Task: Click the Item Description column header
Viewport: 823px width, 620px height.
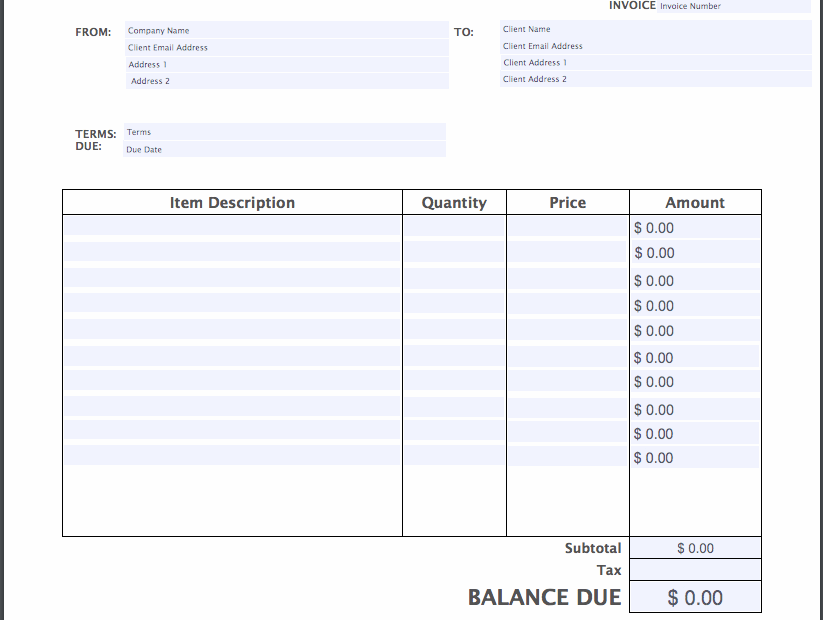Action: [231, 202]
